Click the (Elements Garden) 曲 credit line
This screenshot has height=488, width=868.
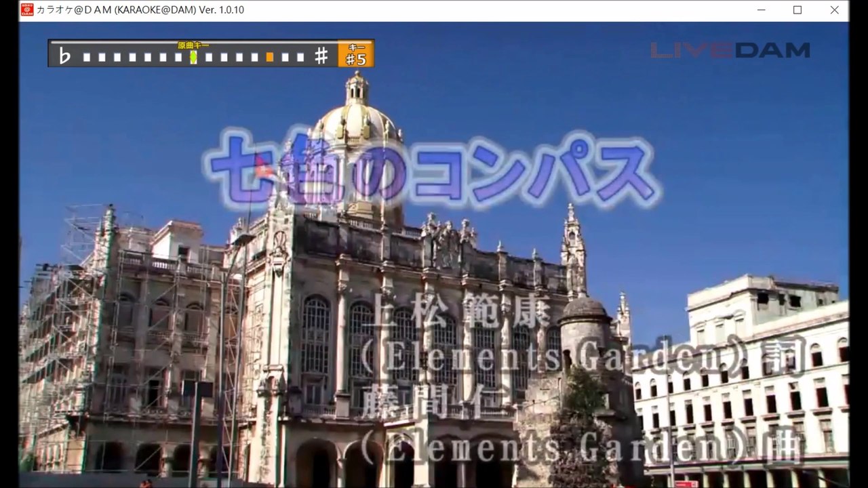click(x=583, y=447)
